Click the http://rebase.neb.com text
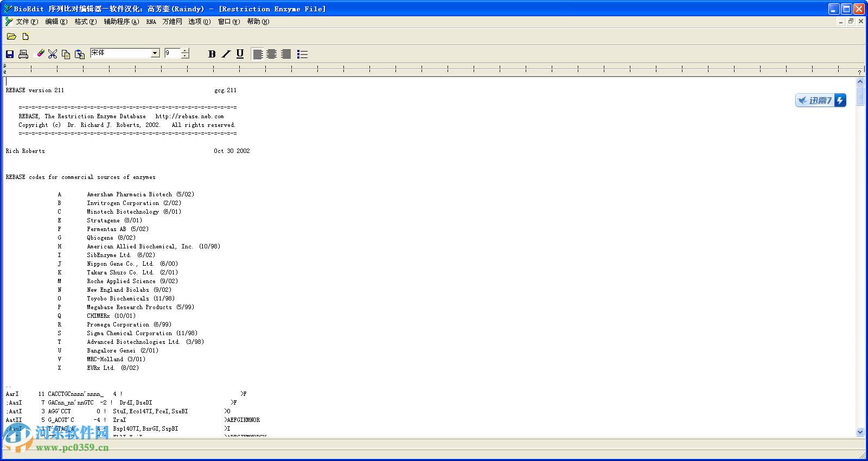Image resolution: width=868 pixels, height=461 pixels. click(x=189, y=116)
